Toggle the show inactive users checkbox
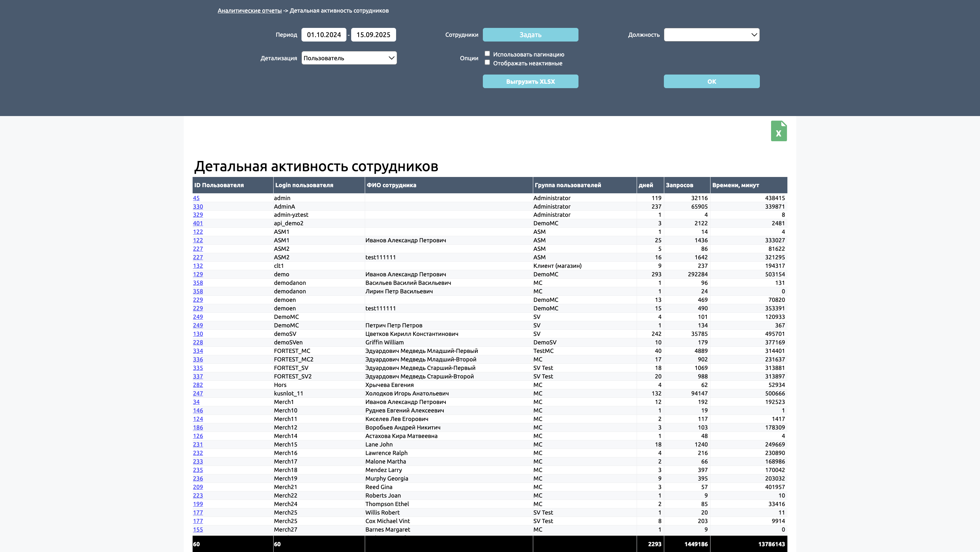The width and height of the screenshot is (980, 552). (x=487, y=62)
